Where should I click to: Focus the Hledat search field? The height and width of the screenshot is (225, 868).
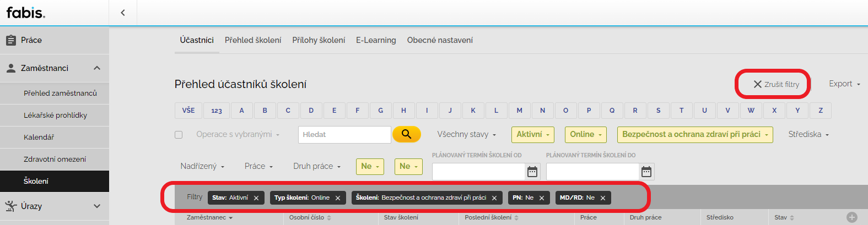coord(344,134)
